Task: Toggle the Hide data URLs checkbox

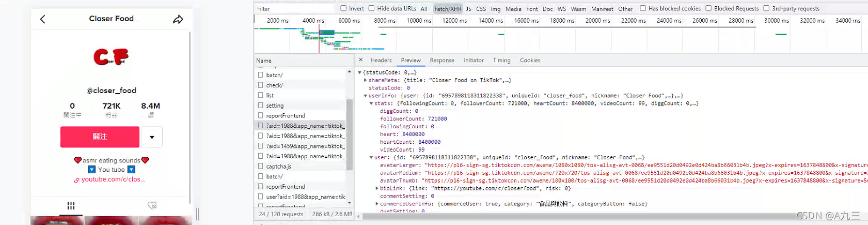Action: 371,8
